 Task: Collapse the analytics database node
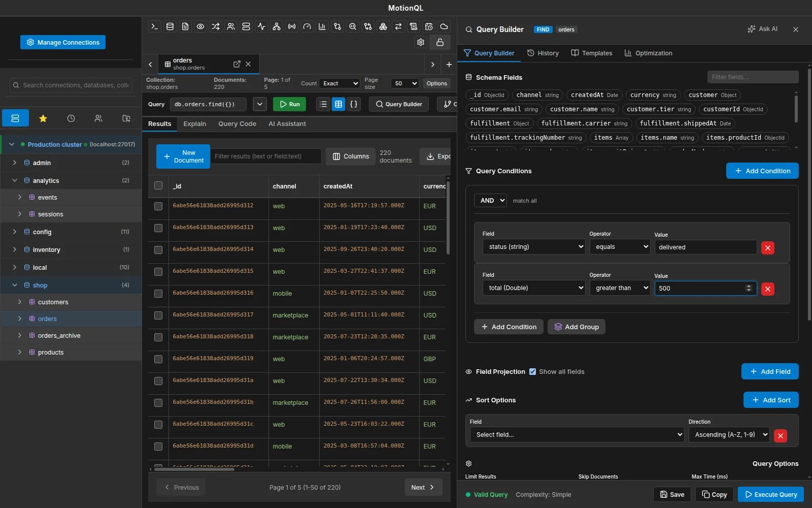pos(15,180)
